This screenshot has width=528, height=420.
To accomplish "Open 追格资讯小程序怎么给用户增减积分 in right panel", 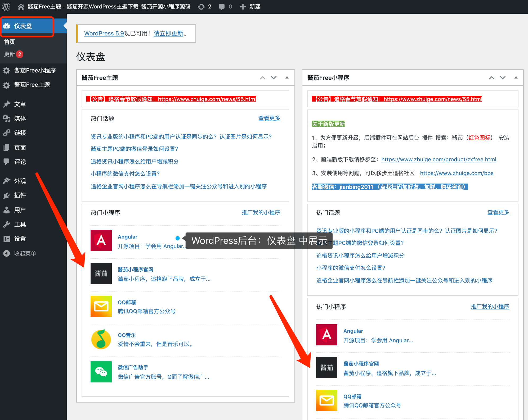I will 360,255.
